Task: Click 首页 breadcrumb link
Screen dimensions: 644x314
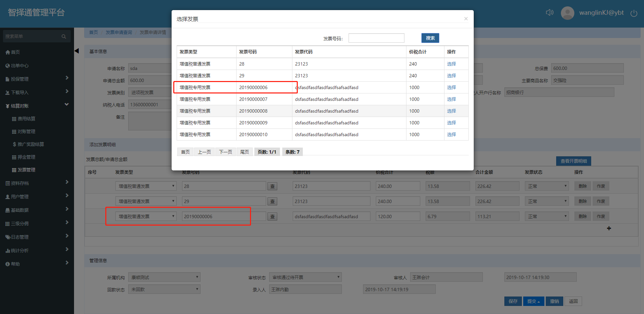Action: (93, 32)
